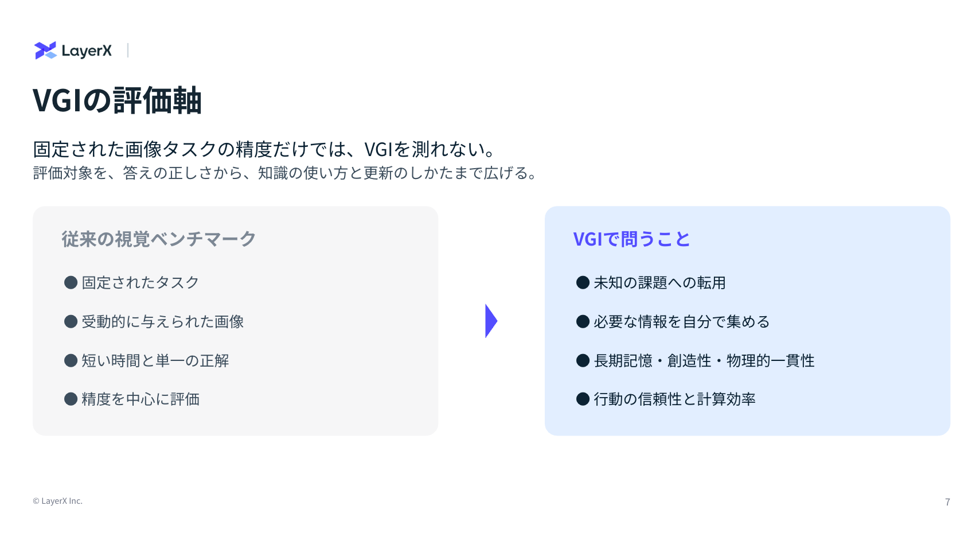Select the LayerX wordmark text

87,51
